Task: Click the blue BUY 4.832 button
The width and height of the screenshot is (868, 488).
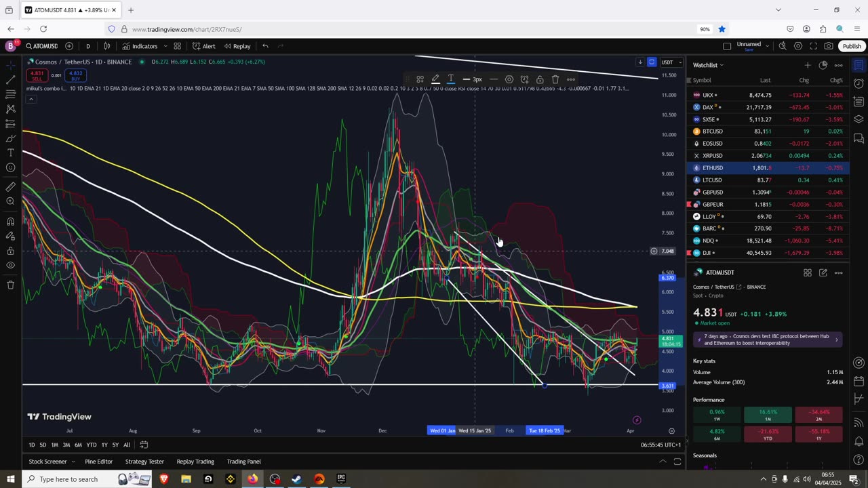Action: [x=75, y=75]
